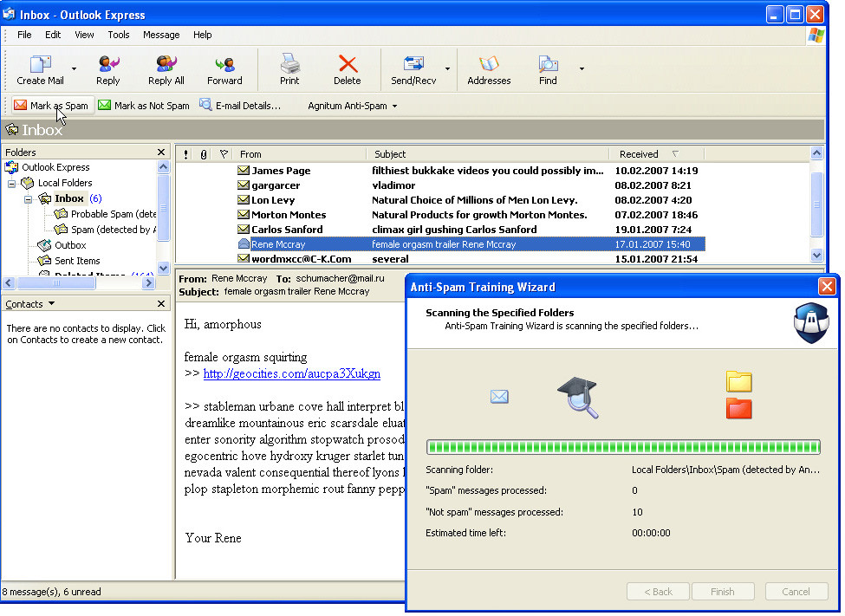
Task: Open Find dropdown arrow
Action: tap(582, 69)
